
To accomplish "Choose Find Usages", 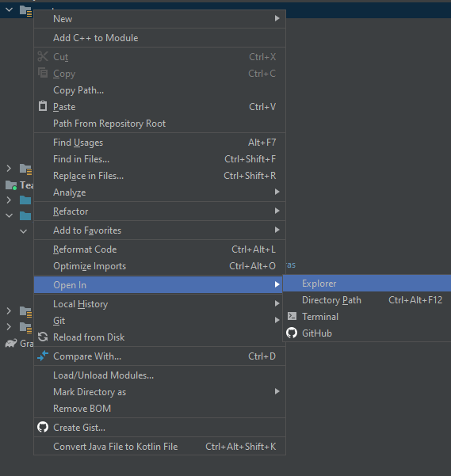I will [159, 143].
